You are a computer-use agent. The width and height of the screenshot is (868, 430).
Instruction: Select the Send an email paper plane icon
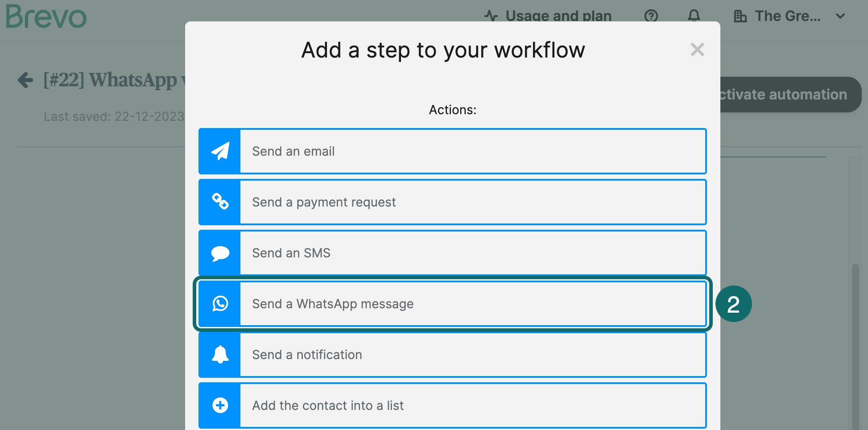pos(219,151)
